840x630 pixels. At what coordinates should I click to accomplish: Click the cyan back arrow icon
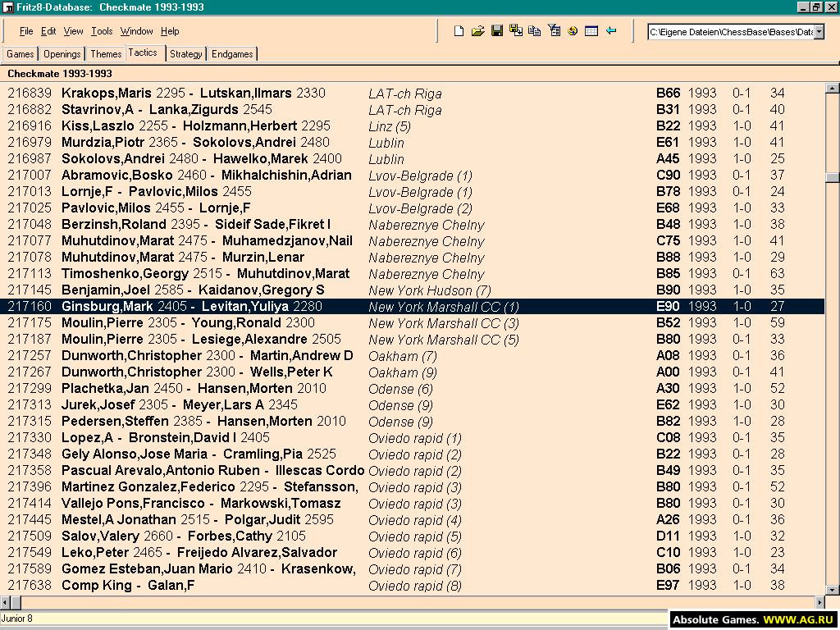pos(610,30)
